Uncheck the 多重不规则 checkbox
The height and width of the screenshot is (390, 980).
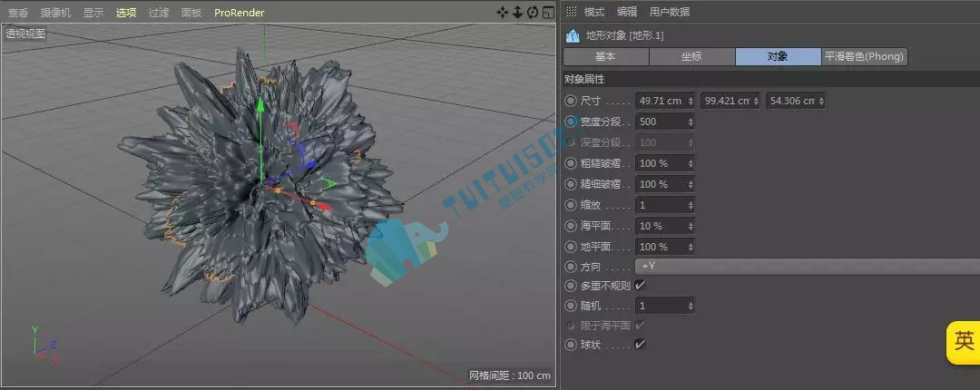coord(640,286)
